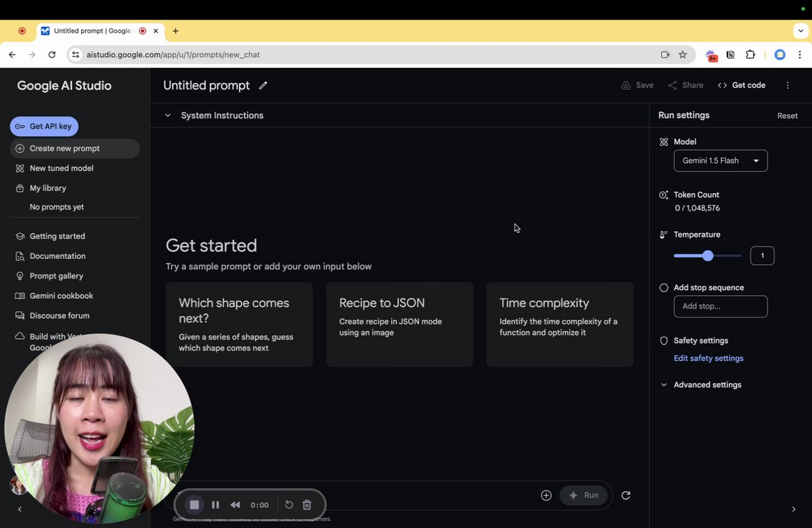Screen dimensions: 812x528
Task: Close the Untitled prompt tab
Action: (x=155, y=30)
